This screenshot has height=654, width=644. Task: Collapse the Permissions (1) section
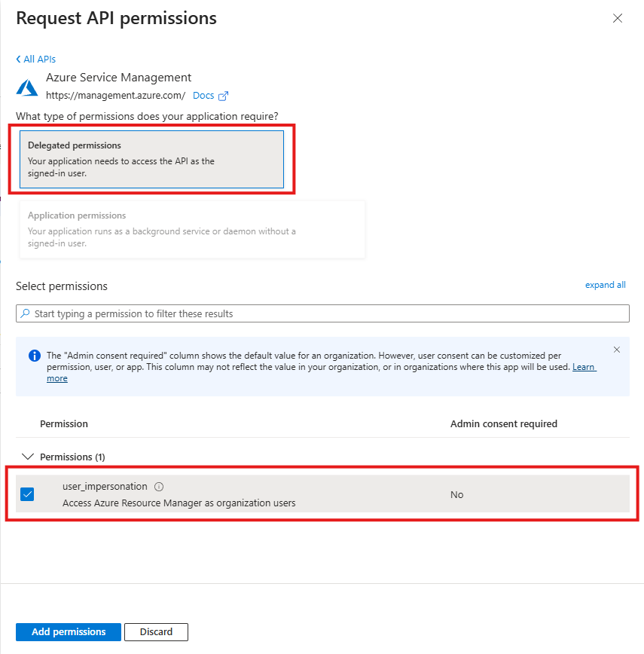(x=28, y=457)
